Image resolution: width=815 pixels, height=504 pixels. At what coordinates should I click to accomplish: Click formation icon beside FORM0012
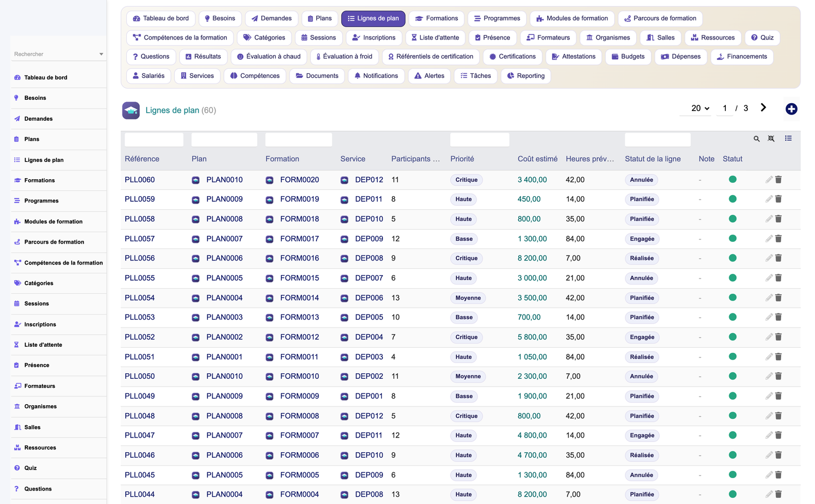(270, 338)
